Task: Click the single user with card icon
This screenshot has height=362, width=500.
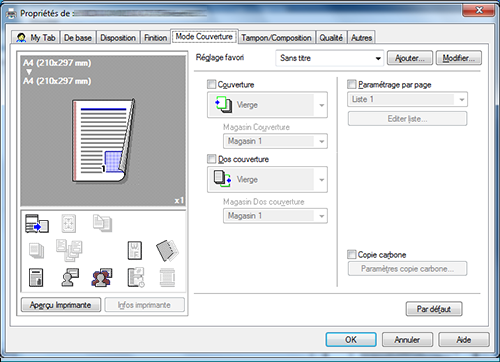Action: (x=70, y=278)
